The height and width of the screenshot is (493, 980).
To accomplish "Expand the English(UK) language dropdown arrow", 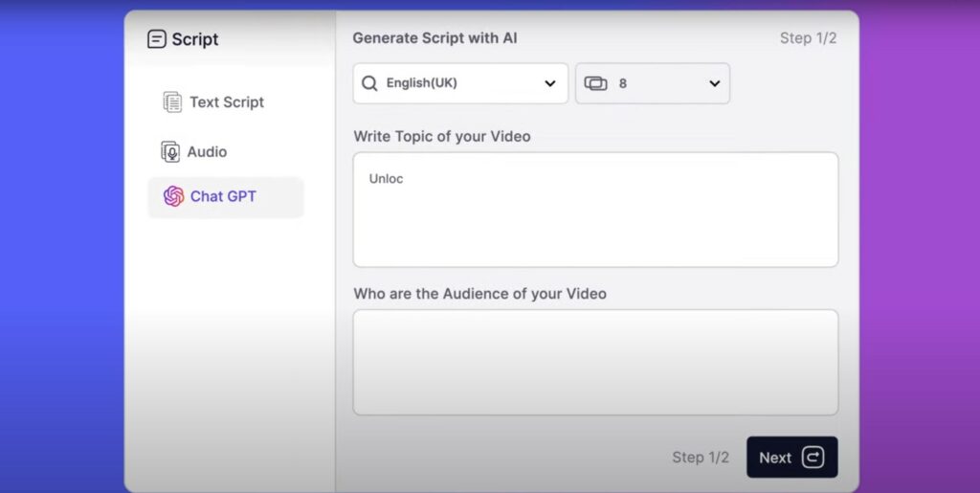I will tap(550, 83).
